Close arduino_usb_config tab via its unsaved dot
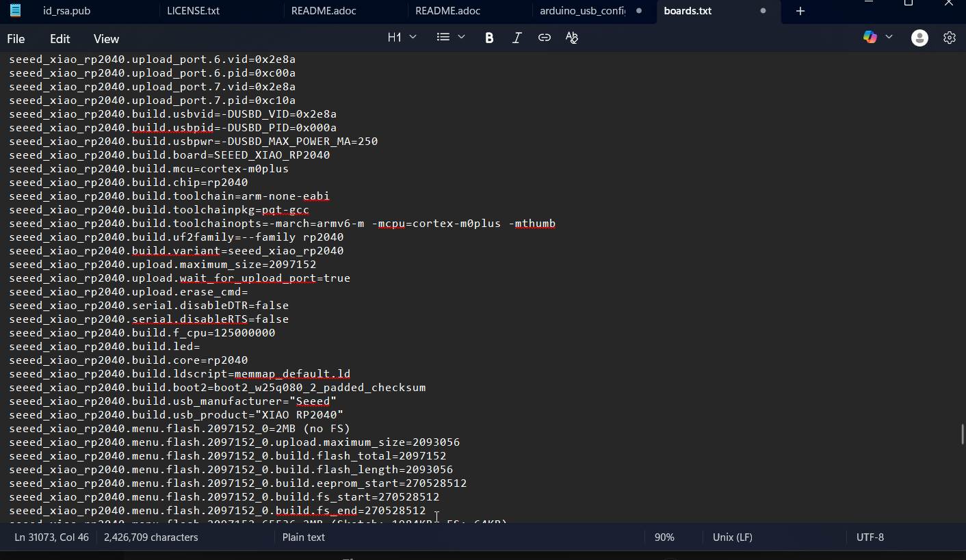 [x=639, y=11]
